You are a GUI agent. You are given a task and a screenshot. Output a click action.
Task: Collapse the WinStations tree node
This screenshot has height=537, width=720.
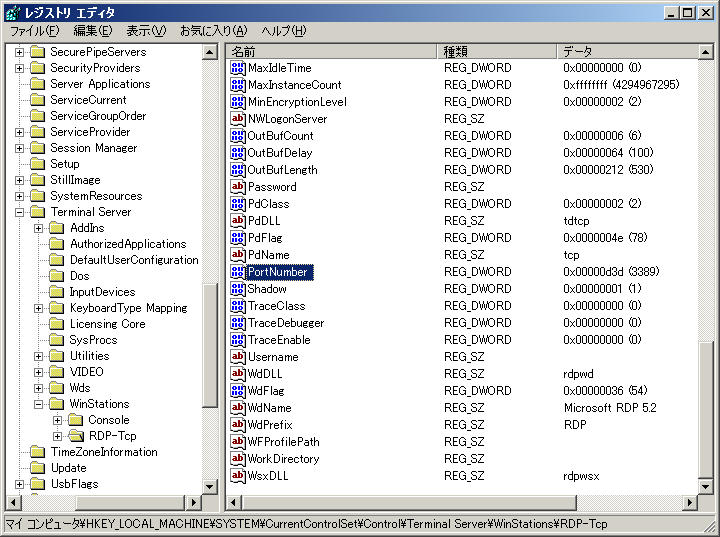[x=39, y=404]
